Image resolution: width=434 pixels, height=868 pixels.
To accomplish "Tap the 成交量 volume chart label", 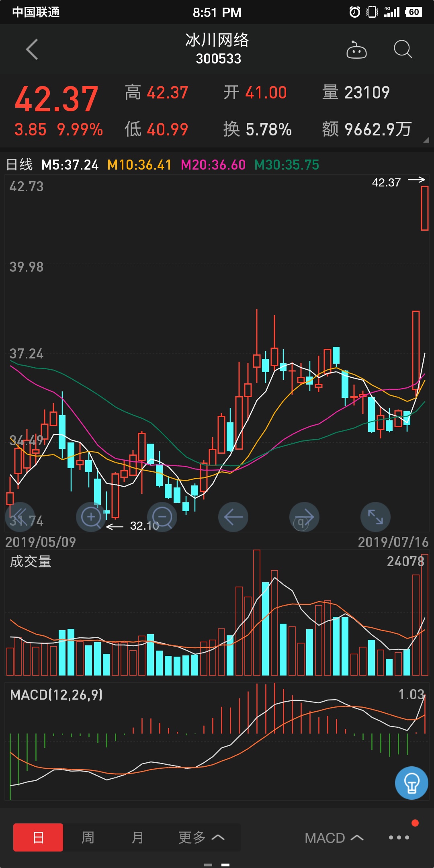I will click(x=31, y=561).
